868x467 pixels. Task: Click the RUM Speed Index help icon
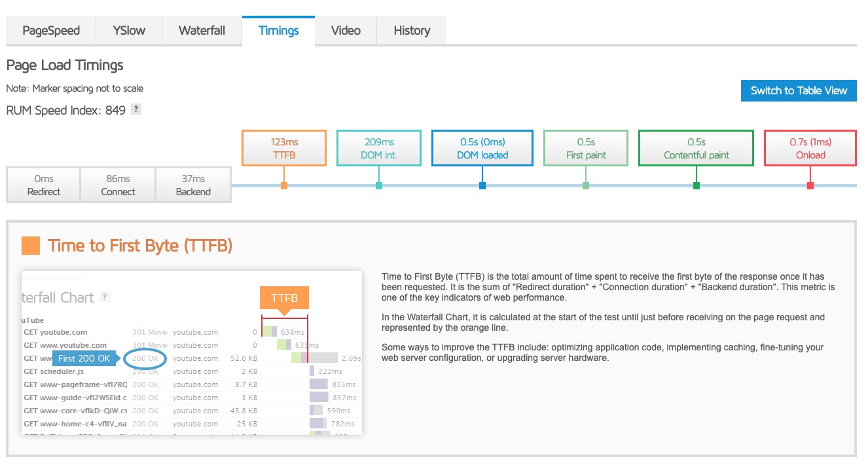(136, 109)
